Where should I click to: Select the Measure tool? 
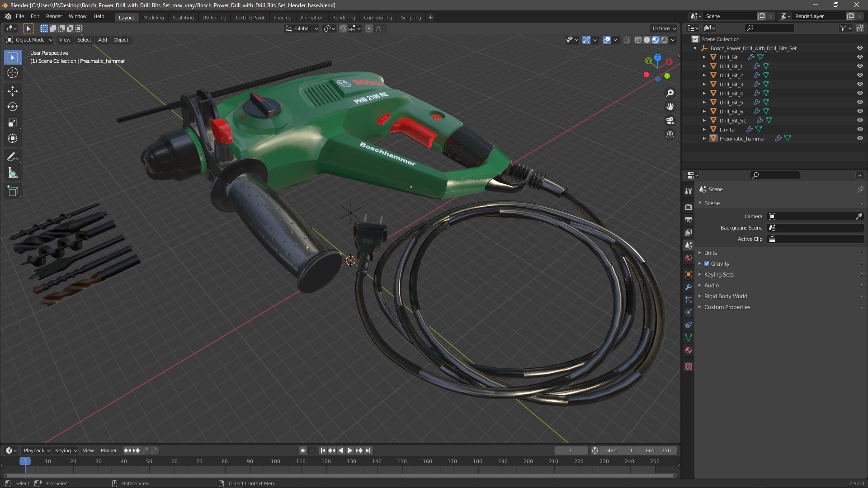[x=13, y=173]
